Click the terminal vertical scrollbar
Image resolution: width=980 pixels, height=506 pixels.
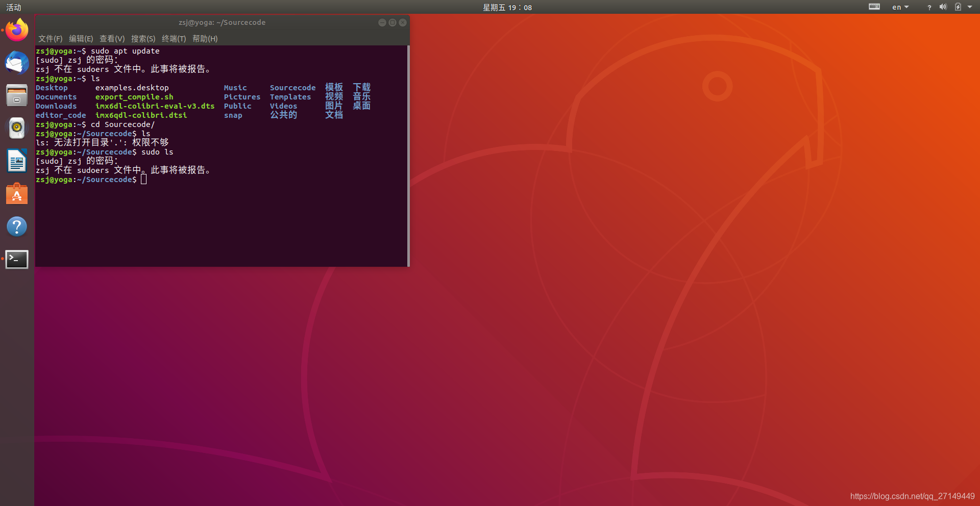[408, 156]
